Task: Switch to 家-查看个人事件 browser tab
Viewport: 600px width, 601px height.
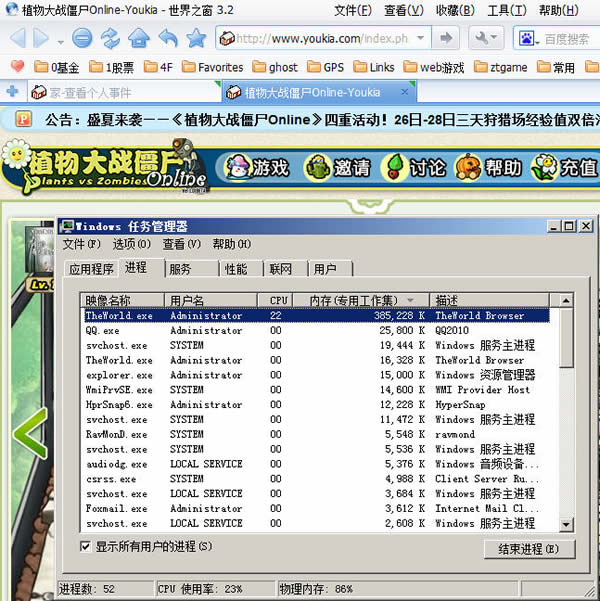Action: pos(124,92)
